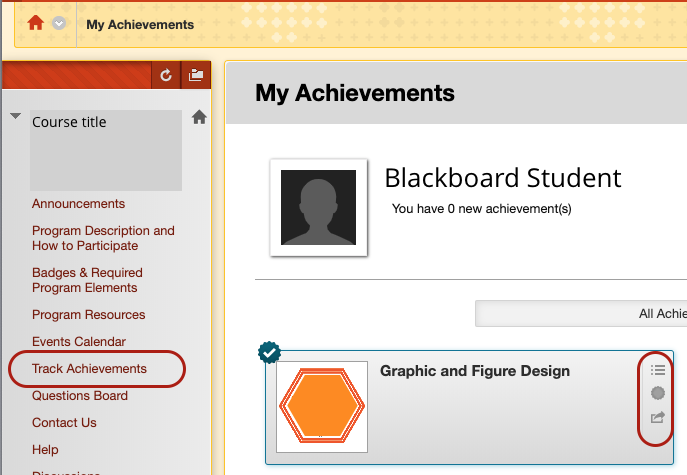The image size is (687, 475).
Task: Open Announcements in the course menu
Action: tap(78, 204)
